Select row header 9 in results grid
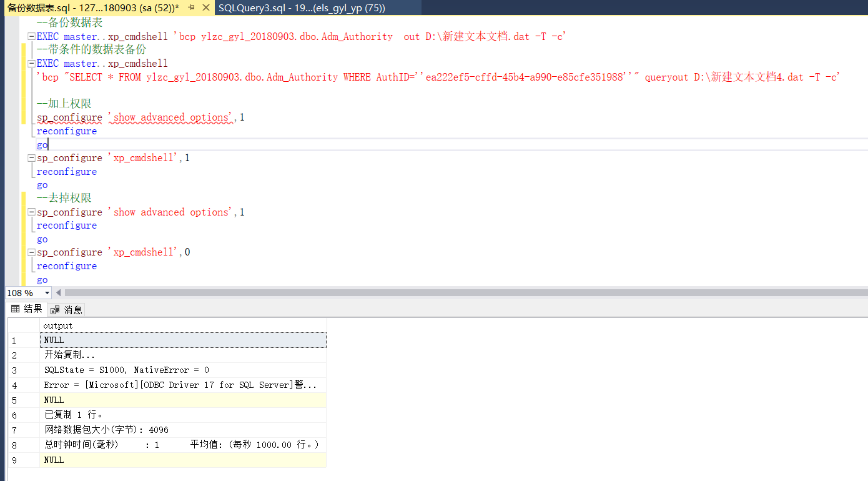Screen dimensions: 868x481 pos(21,459)
